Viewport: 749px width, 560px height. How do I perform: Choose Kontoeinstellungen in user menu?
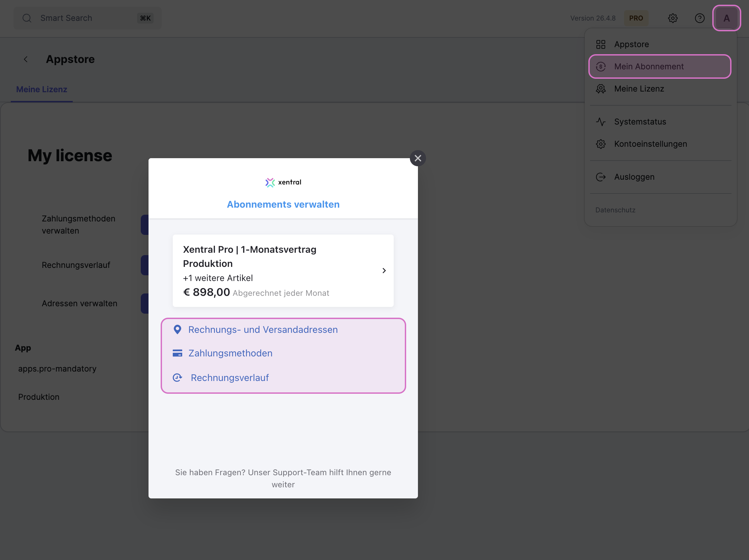pos(650,144)
